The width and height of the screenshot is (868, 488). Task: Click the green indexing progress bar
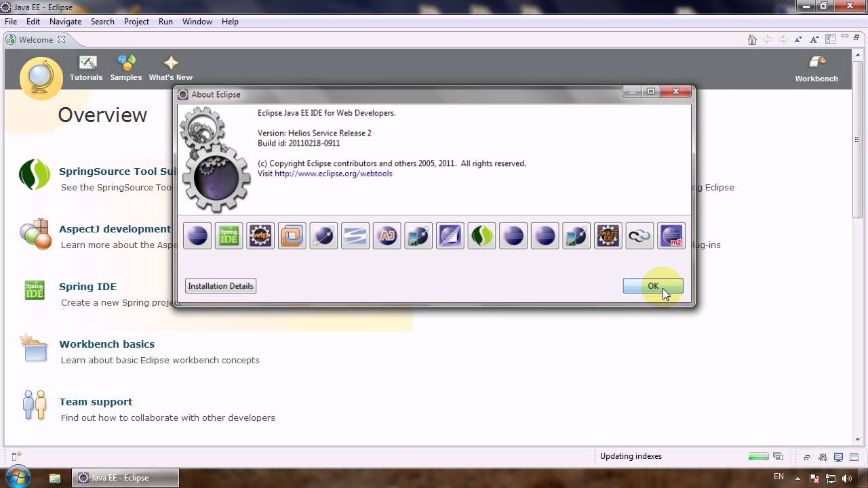pos(758,456)
